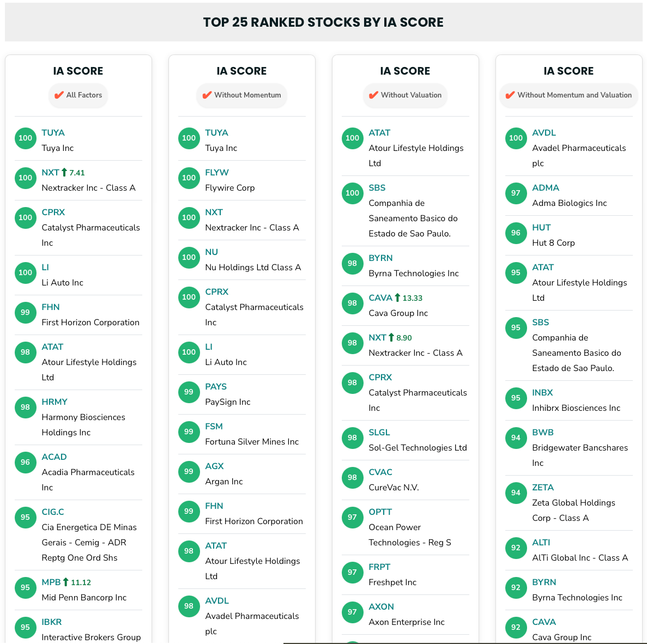The height and width of the screenshot is (644, 647).
Task: Click the green 100 badge beside TUYA in All Factors column
Action: 25,138
